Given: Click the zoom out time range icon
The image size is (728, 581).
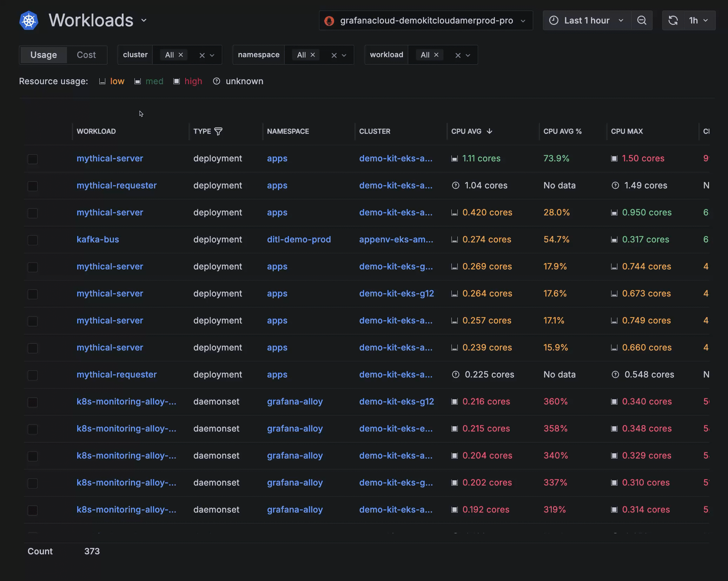Looking at the screenshot, I should [x=642, y=20].
